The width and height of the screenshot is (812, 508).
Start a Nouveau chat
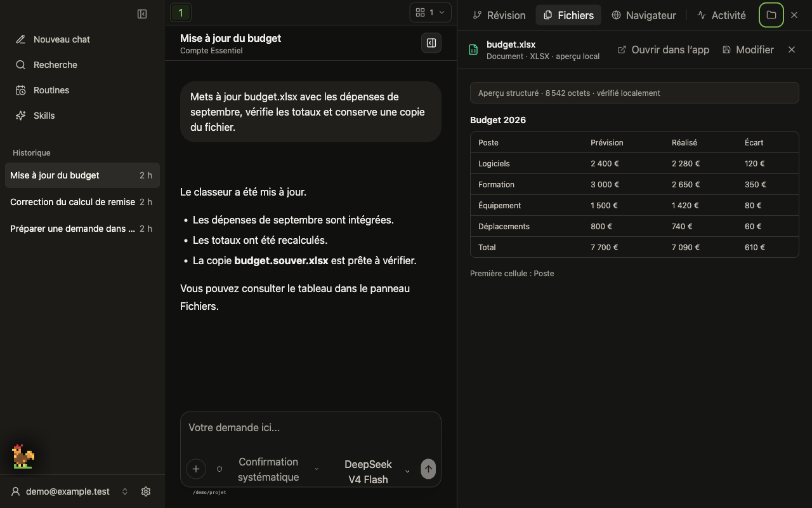coord(82,39)
